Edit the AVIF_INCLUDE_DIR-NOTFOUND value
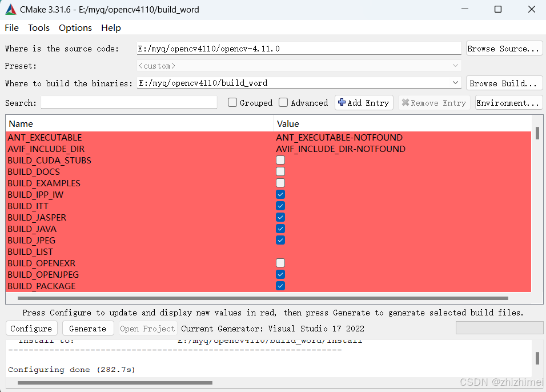This screenshot has height=392, width=546. tap(340, 149)
